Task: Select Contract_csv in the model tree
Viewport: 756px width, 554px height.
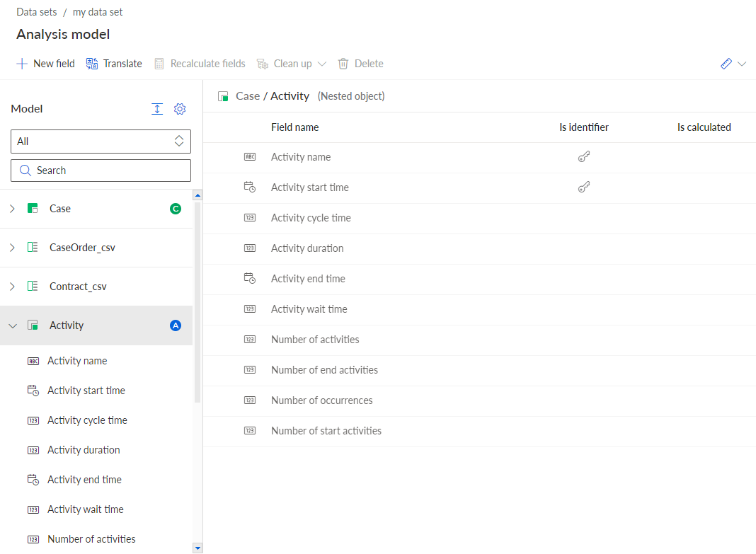Action: click(x=96, y=287)
